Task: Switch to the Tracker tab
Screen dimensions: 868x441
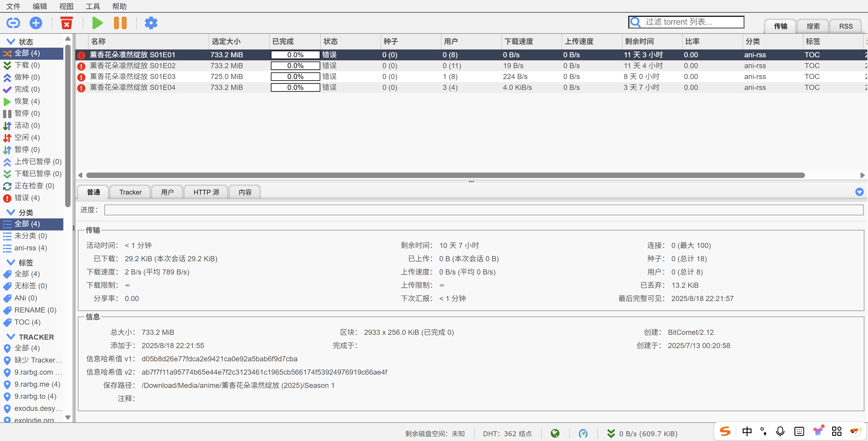Action: point(130,192)
